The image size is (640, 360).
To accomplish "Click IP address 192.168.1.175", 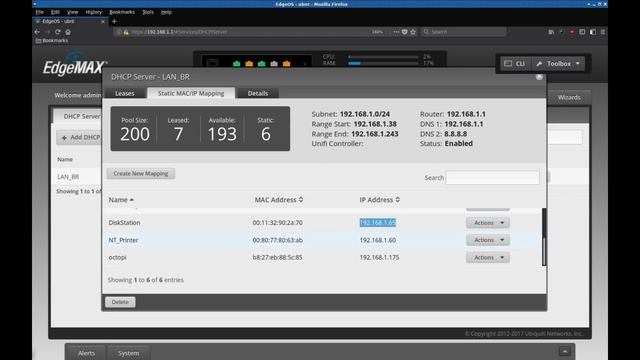I will pyautogui.click(x=379, y=258).
